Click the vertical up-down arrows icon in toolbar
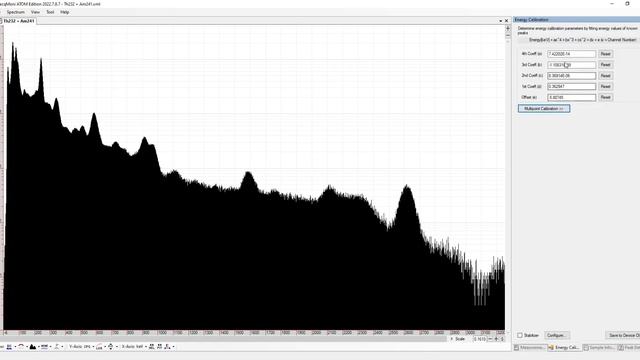This screenshot has height=360, width=640. point(111,347)
